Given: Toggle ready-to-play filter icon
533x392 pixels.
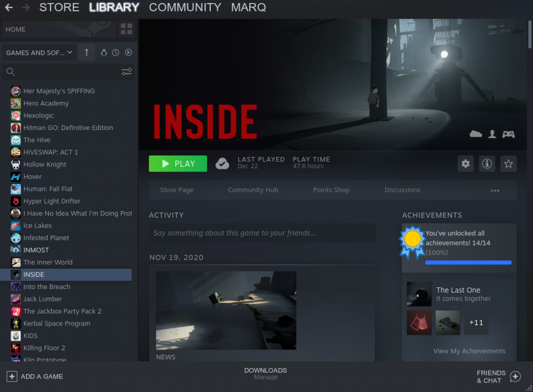Looking at the screenshot, I should pyautogui.click(x=129, y=53).
